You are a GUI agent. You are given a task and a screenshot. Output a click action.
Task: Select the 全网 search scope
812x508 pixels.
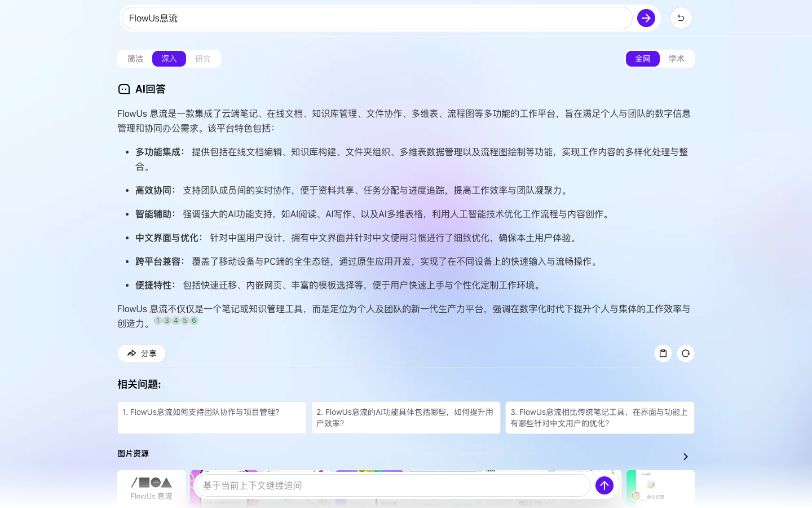[x=643, y=59]
